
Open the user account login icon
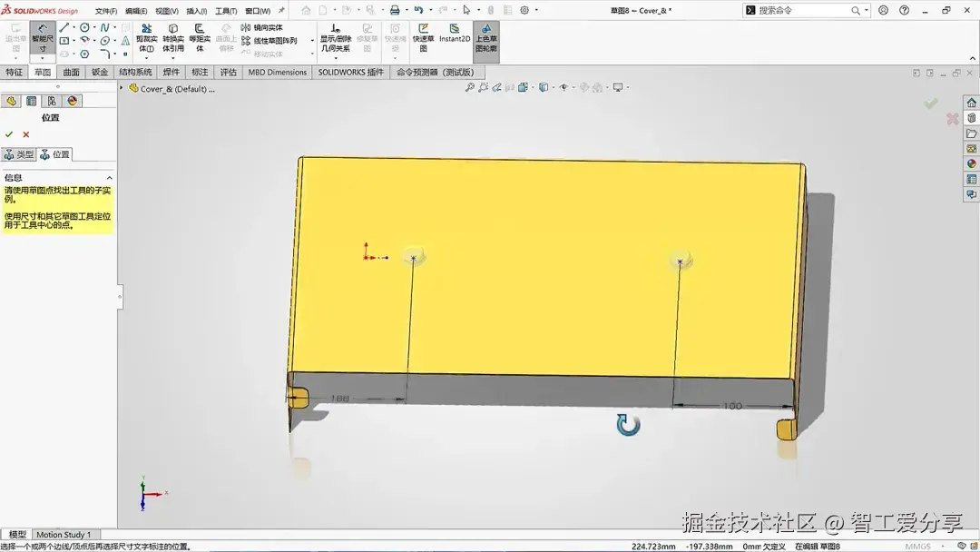(883, 10)
